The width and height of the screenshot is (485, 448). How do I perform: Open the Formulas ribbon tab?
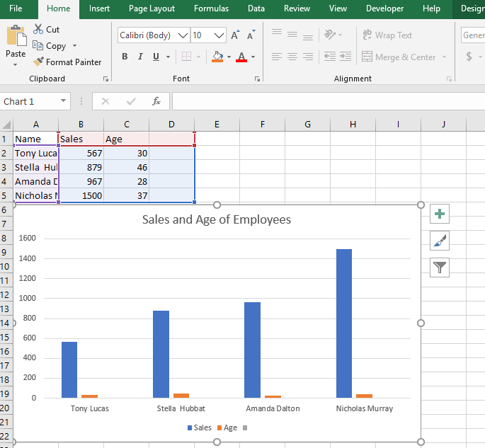(211, 8)
